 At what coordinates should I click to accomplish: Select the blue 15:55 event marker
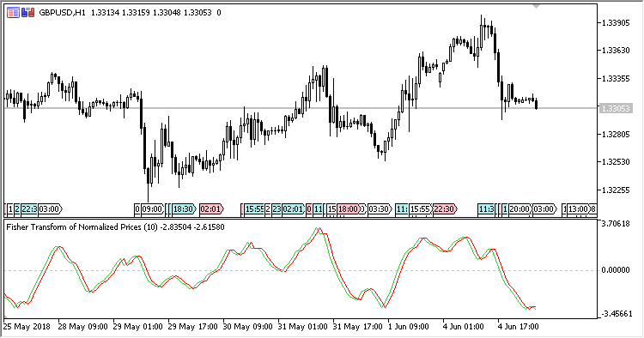pos(254,209)
